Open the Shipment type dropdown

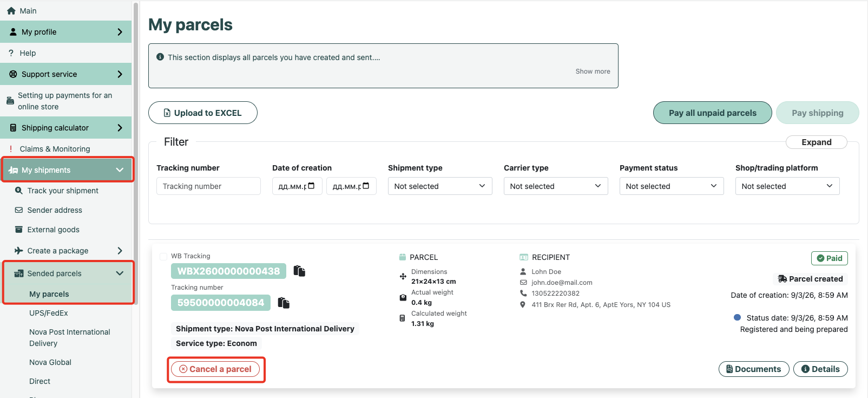440,186
